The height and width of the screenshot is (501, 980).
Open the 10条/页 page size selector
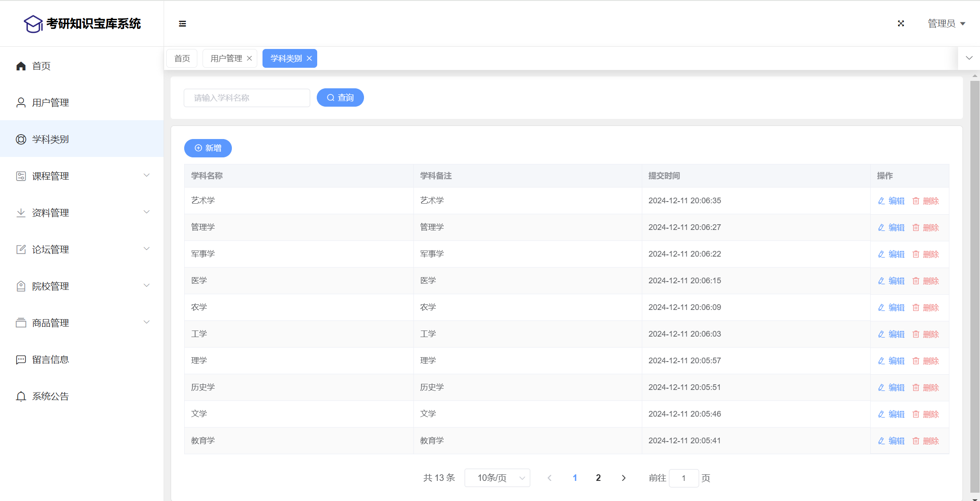point(497,478)
